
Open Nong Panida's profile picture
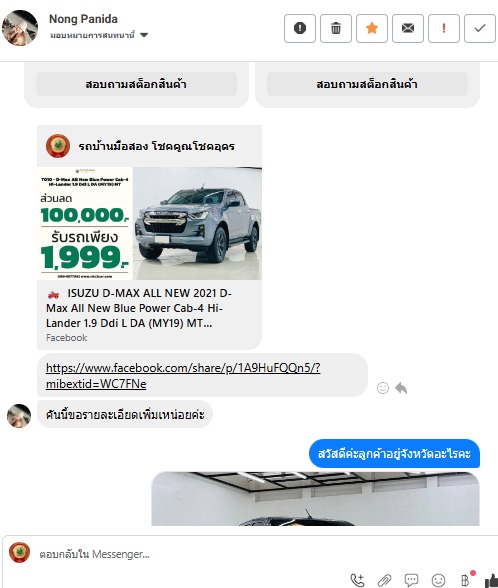click(x=20, y=28)
